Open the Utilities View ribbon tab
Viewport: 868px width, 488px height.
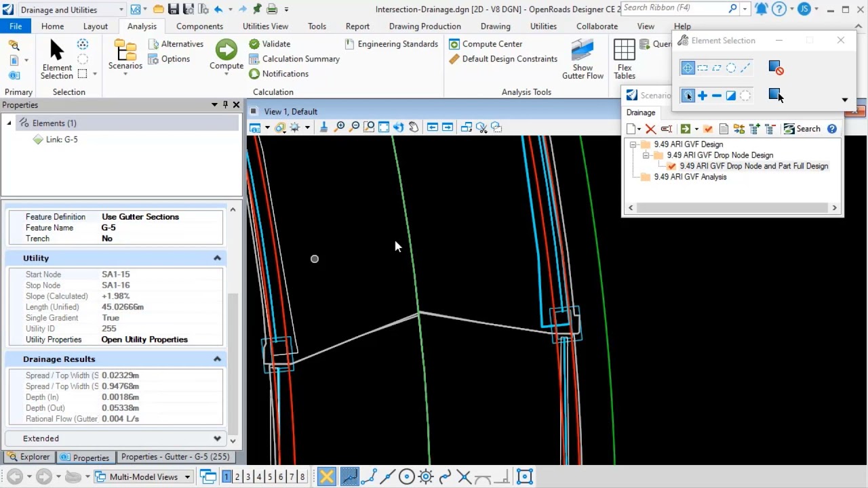265,26
